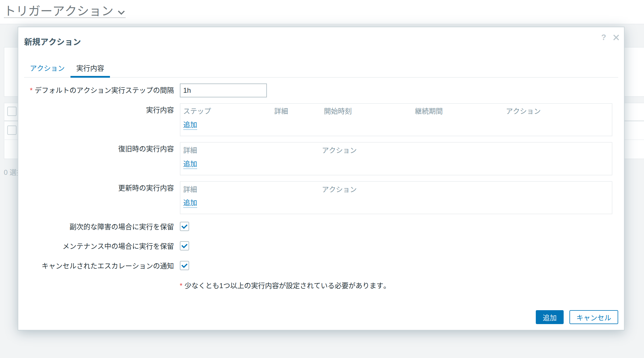Click the ステップ column header
This screenshot has width=644, height=358.
coord(197,111)
